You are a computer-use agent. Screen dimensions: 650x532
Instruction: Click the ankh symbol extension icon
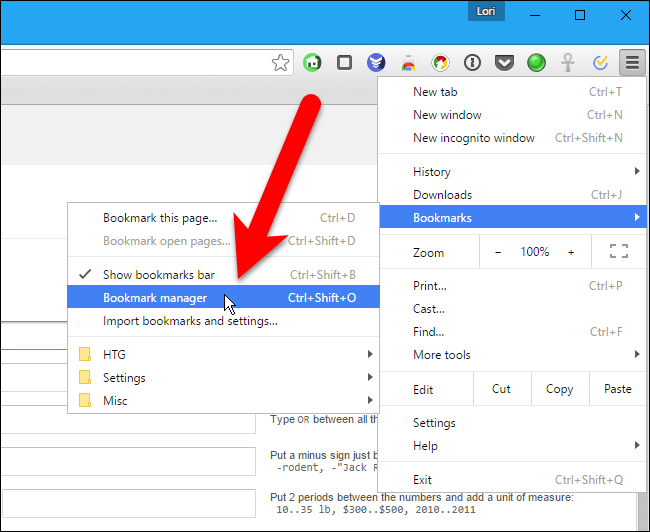pyautogui.click(x=568, y=63)
